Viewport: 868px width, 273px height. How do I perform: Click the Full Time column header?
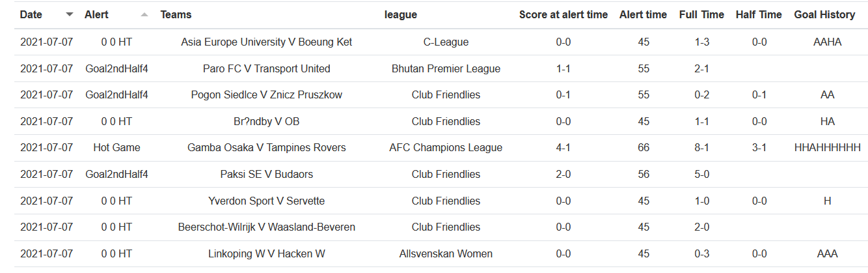pyautogui.click(x=701, y=14)
